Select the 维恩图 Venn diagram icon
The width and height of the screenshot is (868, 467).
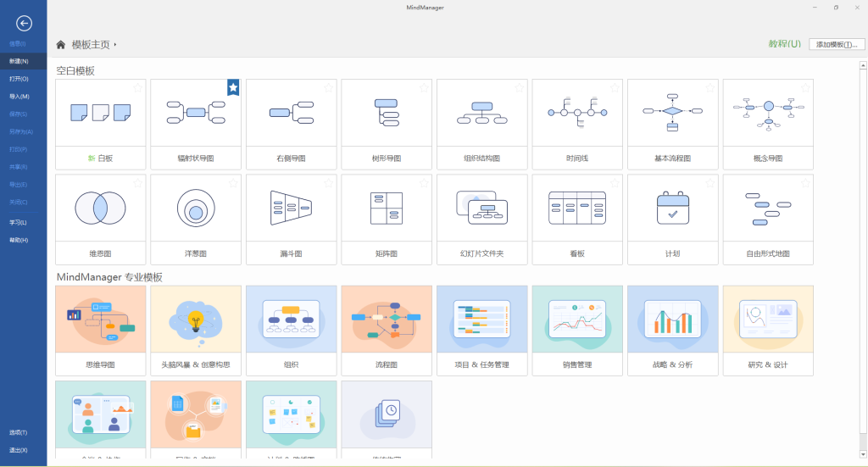[x=100, y=208]
